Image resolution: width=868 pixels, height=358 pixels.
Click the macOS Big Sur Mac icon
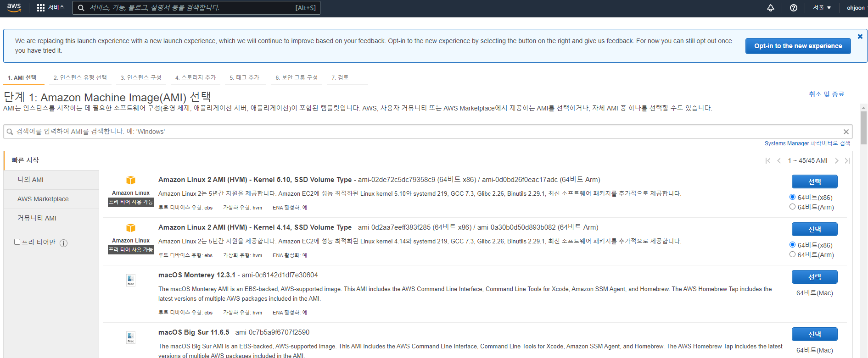pyautogui.click(x=131, y=337)
